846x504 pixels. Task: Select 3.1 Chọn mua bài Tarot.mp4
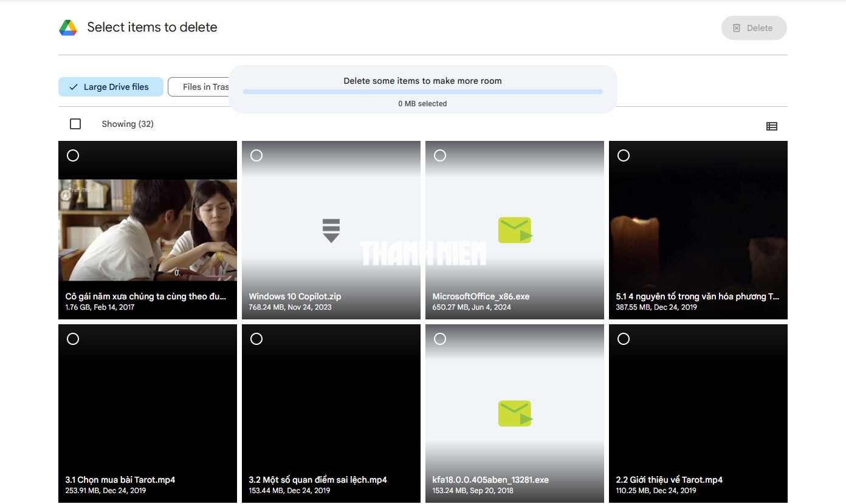(x=73, y=339)
